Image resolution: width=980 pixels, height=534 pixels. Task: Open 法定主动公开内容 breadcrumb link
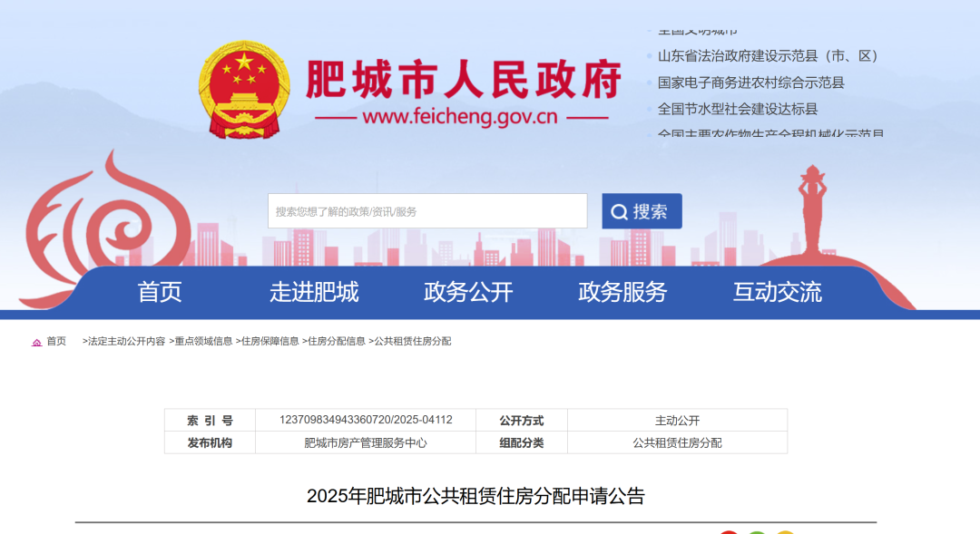(x=126, y=342)
